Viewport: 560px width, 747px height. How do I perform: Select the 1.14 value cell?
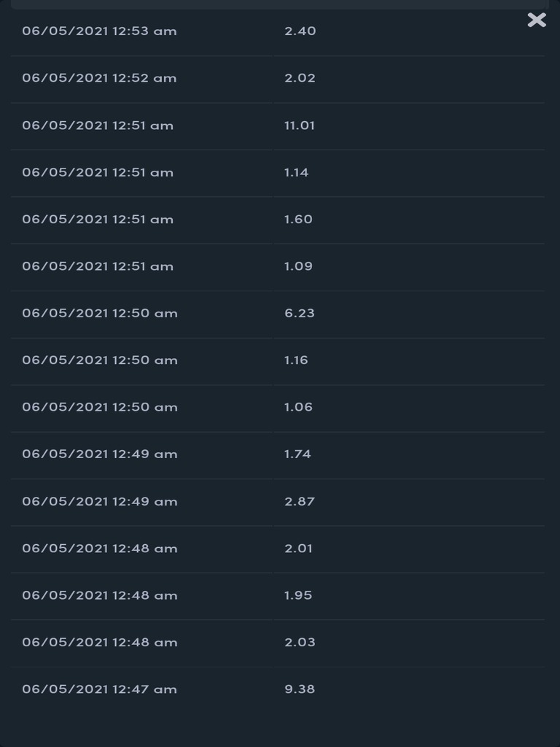tap(297, 172)
